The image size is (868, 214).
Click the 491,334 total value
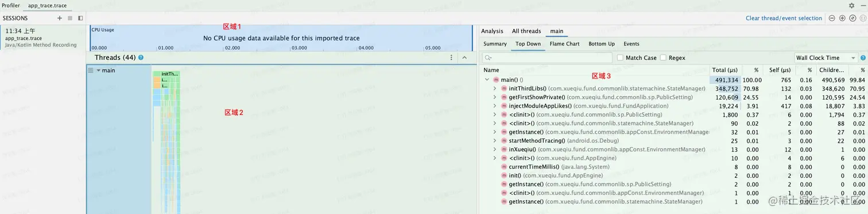(726, 79)
